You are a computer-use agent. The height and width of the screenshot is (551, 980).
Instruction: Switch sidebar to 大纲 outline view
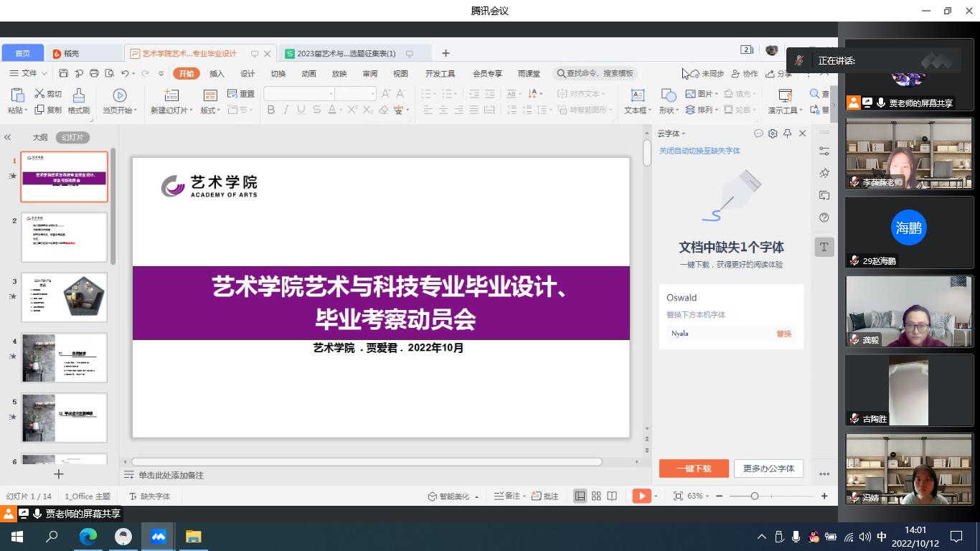pyautogui.click(x=40, y=137)
